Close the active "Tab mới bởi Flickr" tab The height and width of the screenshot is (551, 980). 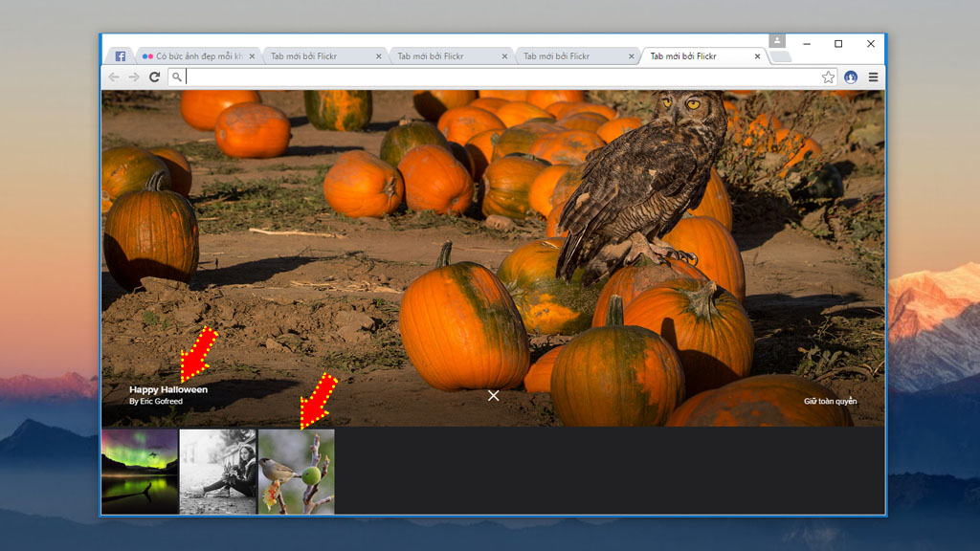coord(758,56)
